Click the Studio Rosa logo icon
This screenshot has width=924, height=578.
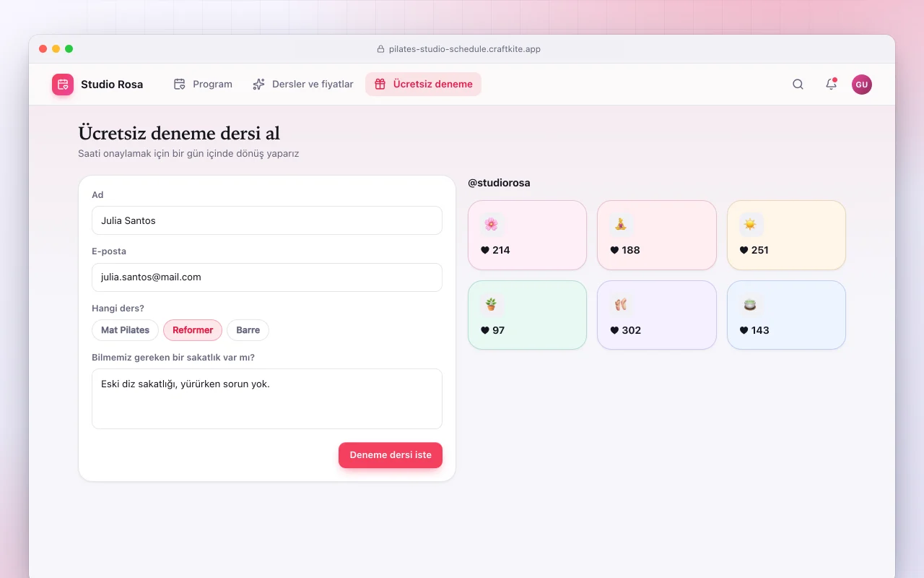pyautogui.click(x=63, y=85)
